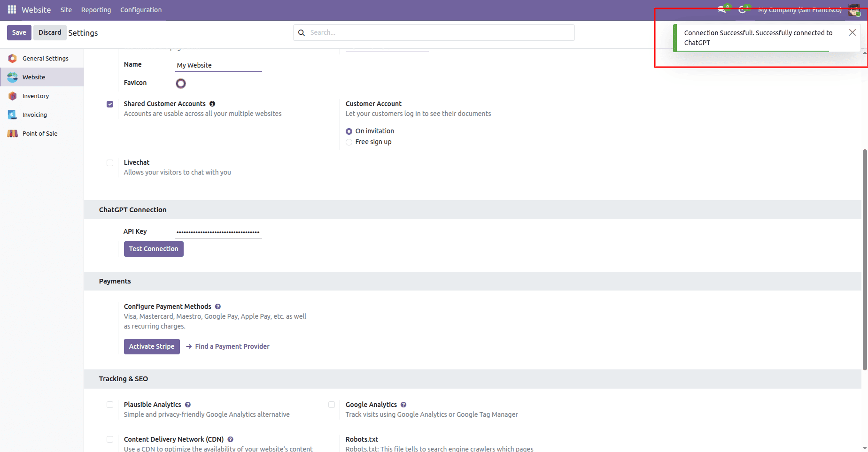
Task: Click the website Favicon image
Action: pos(181,84)
